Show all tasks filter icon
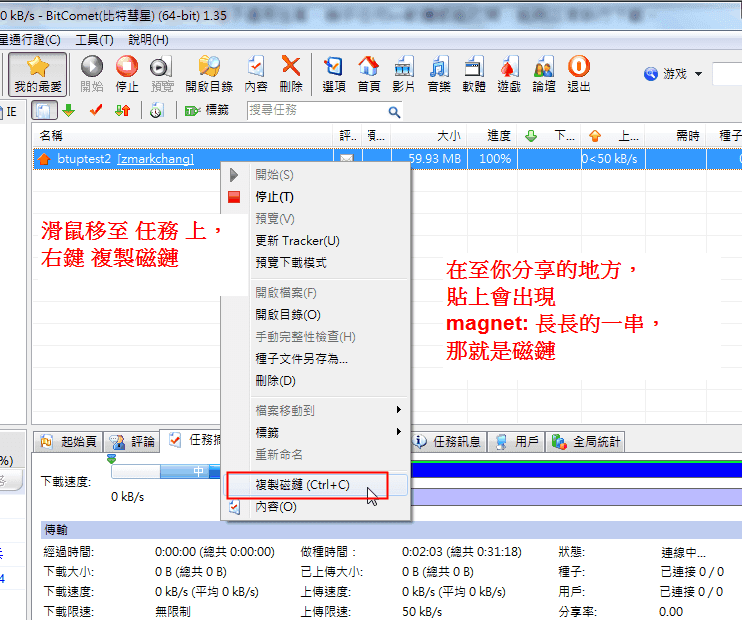742x620 pixels. (44, 111)
